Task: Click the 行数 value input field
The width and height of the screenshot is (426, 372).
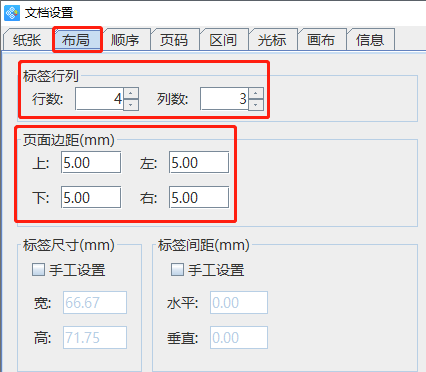Action: (x=100, y=99)
